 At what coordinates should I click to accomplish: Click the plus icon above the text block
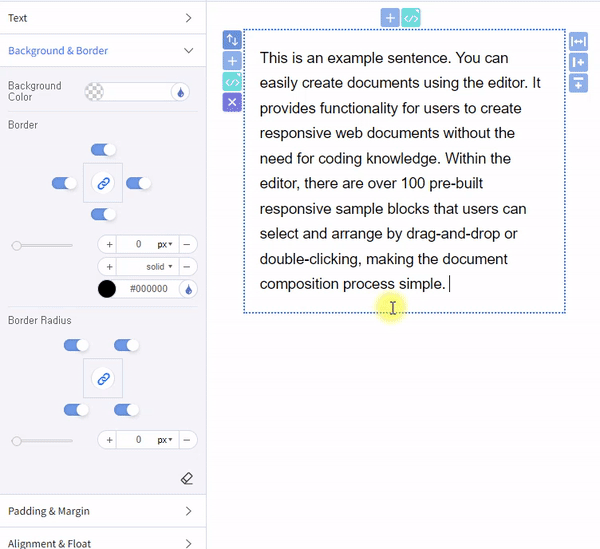pyautogui.click(x=390, y=17)
